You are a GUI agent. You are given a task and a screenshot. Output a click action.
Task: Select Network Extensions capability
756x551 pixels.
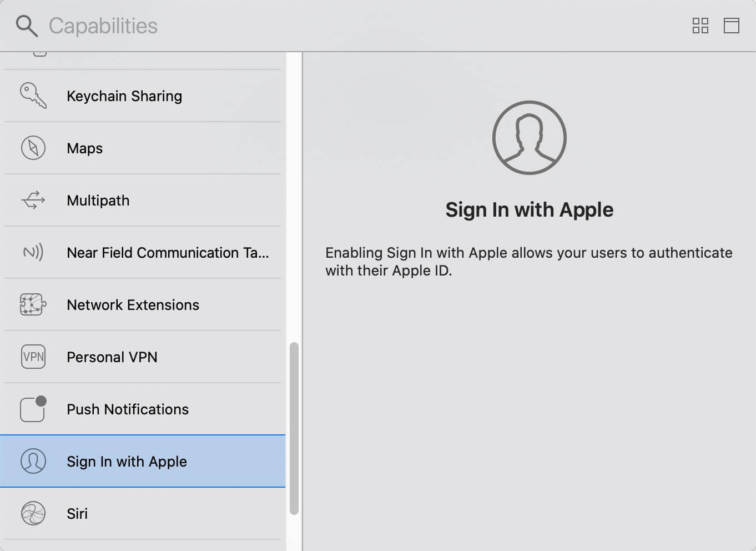[x=143, y=305]
